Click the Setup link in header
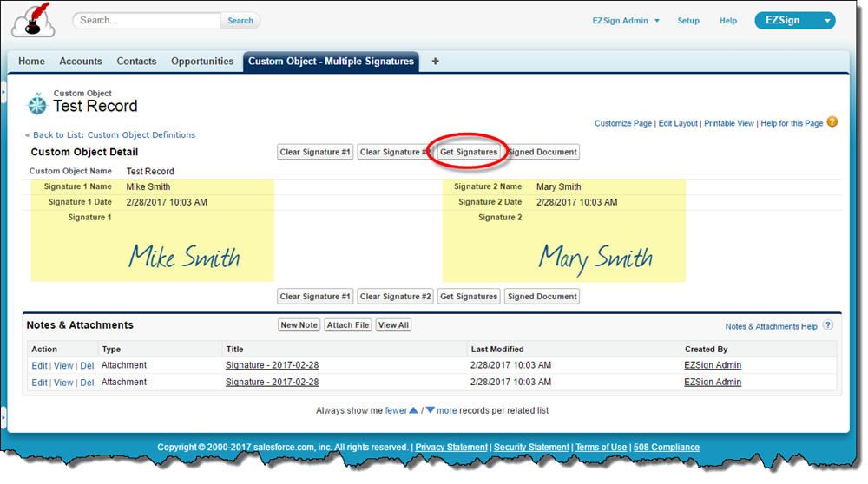This screenshot has width=868, height=484. 688,21
